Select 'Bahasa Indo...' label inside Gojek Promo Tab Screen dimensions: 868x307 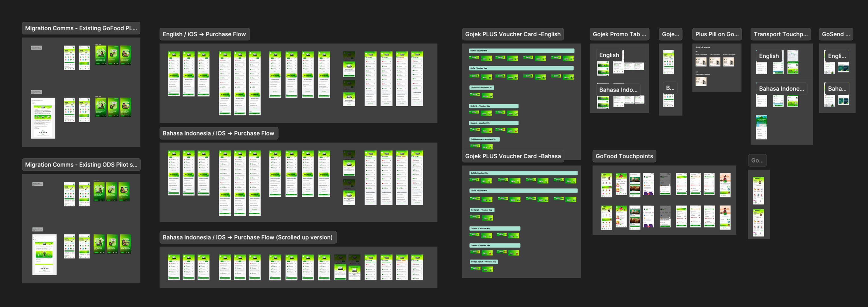pos(618,90)
